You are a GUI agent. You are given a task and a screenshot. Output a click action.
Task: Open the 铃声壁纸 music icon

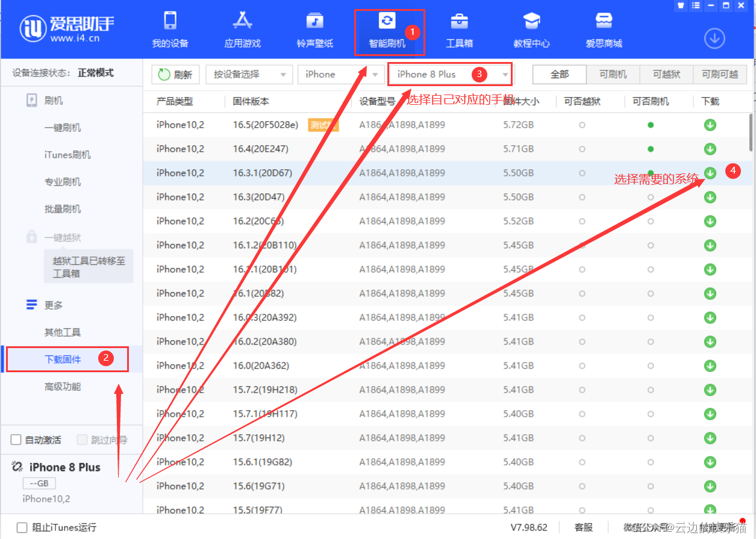coord(314,21)
